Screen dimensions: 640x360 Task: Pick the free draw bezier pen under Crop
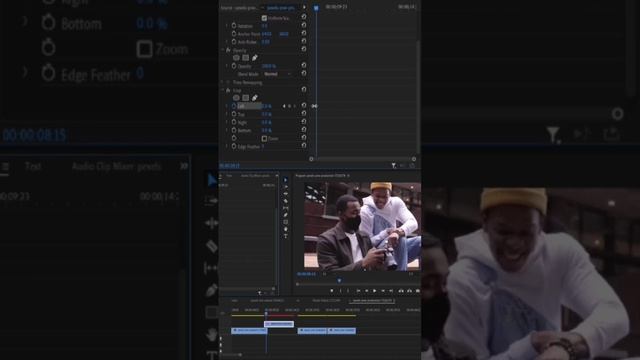255,98
